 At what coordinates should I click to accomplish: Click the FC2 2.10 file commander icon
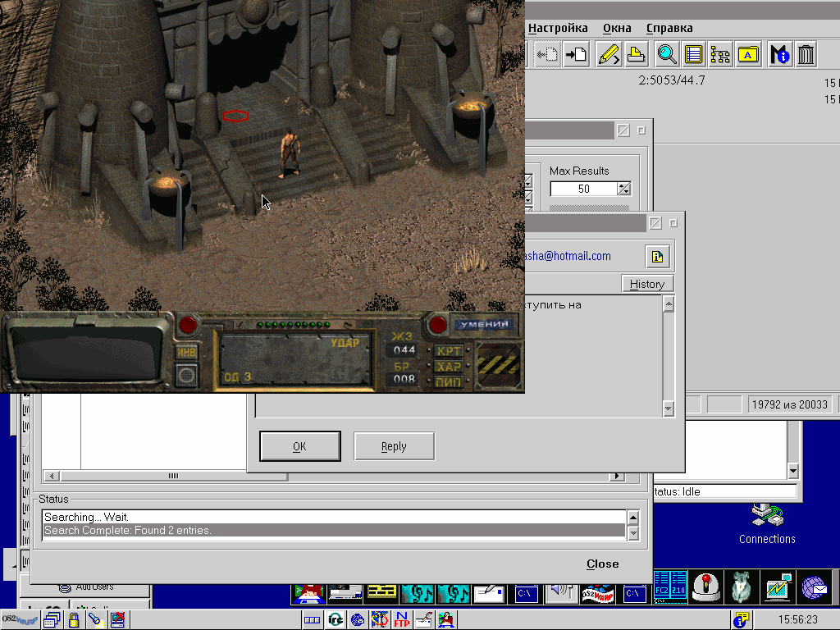coord(670,587)
